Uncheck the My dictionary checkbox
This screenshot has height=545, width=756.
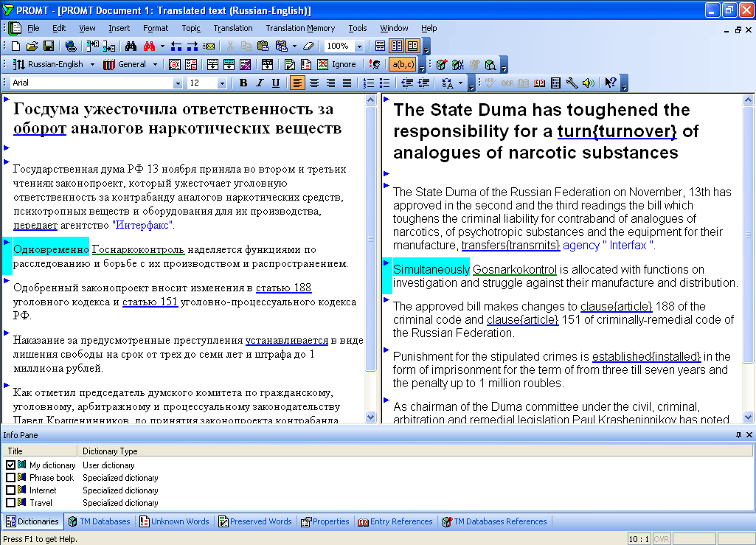pyautogui.click(x=10, y=465)
